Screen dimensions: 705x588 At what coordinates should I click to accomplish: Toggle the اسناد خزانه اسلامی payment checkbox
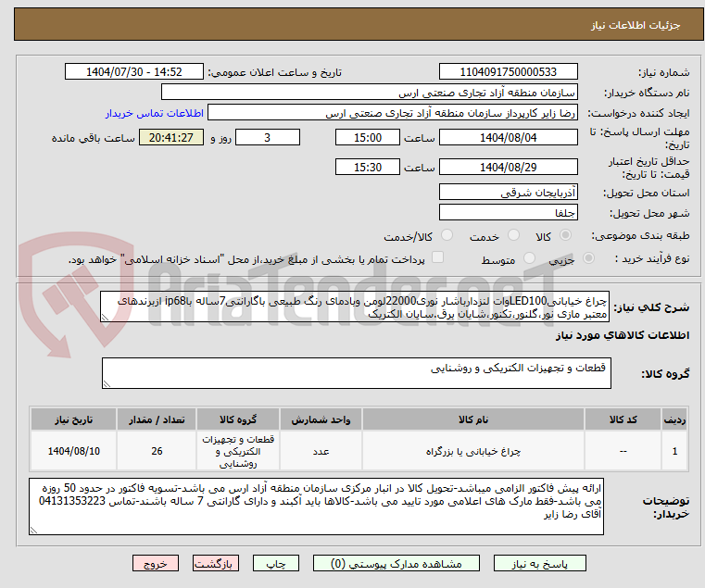point(437,257)
